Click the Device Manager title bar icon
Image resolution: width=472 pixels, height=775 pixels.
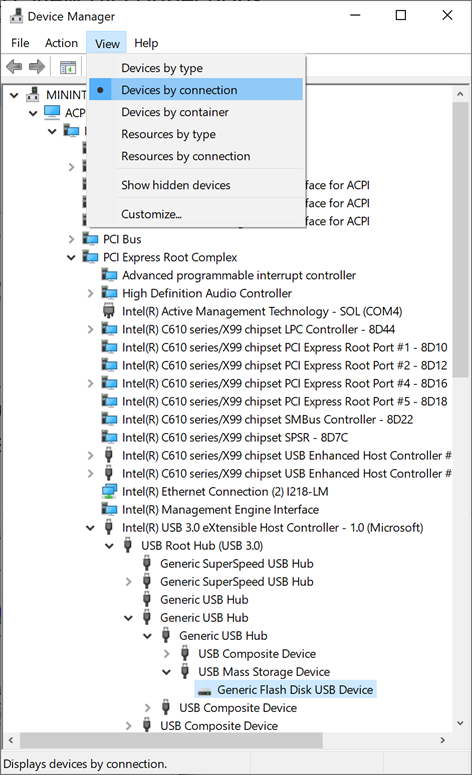[16, 16]
